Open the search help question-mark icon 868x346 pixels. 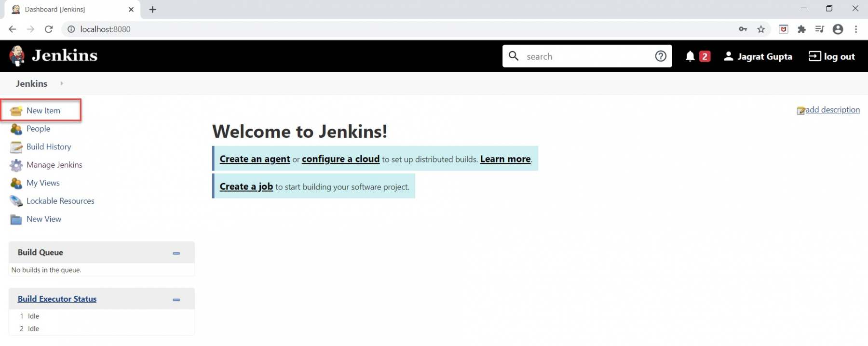coord(661,56)
